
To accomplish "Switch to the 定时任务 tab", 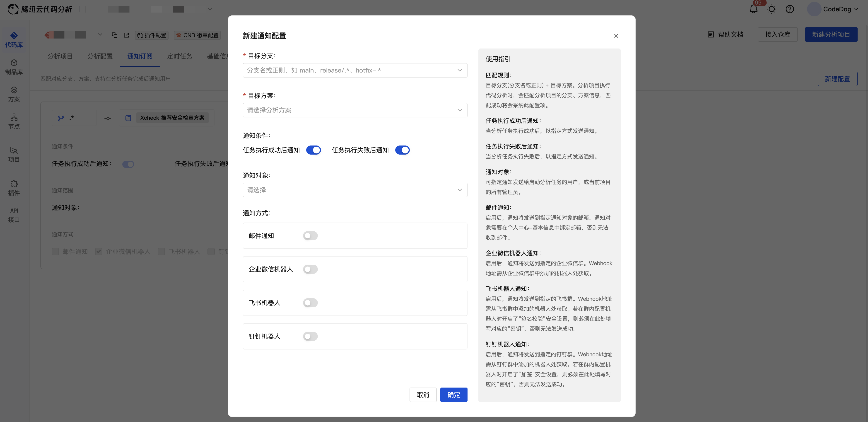I will 180,56.
